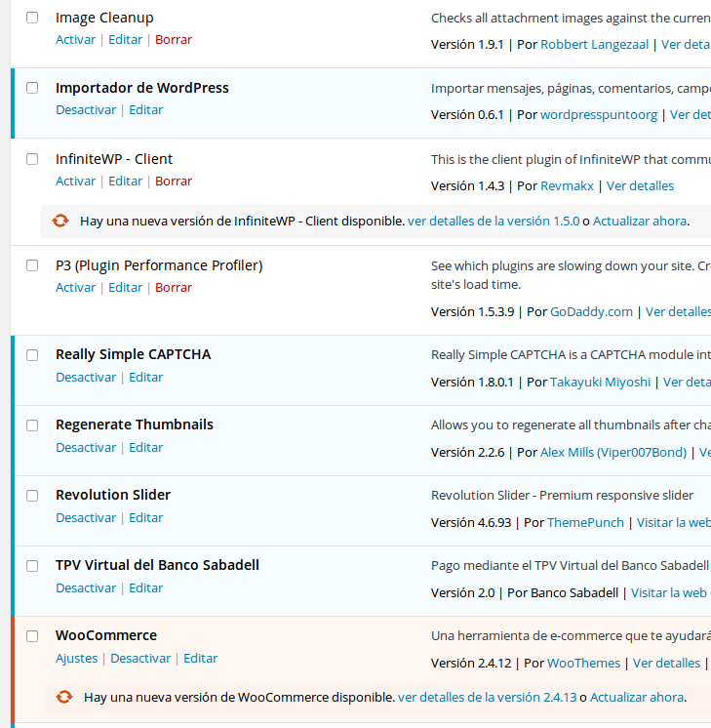The image size is (711, 728).
Task: View details of WooCommerce plugin
Action: (x=666, y=663)
